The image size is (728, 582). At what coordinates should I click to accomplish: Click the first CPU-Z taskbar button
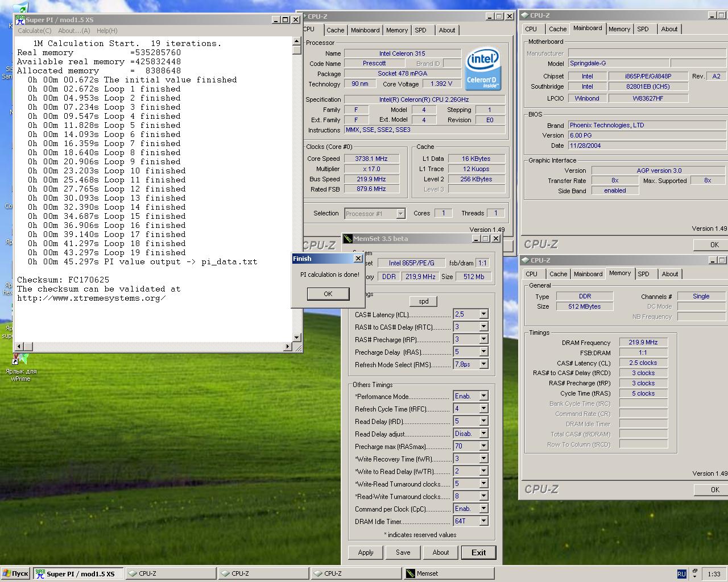coord(171,573)
